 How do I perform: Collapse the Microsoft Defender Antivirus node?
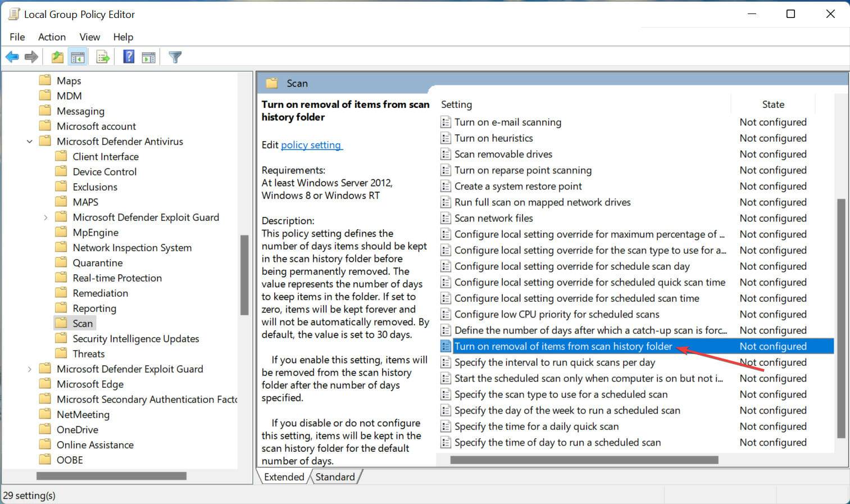30,141
